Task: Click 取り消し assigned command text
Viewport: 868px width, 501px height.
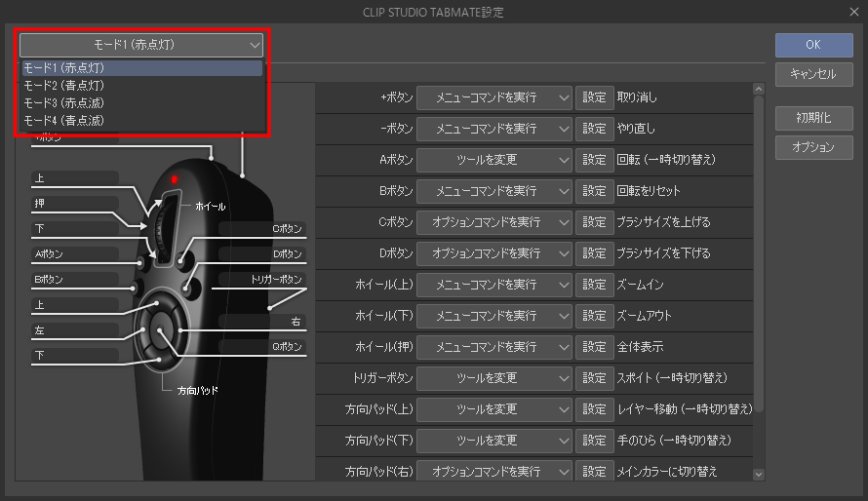Action: pyautogui.click(x=637, y=97)
